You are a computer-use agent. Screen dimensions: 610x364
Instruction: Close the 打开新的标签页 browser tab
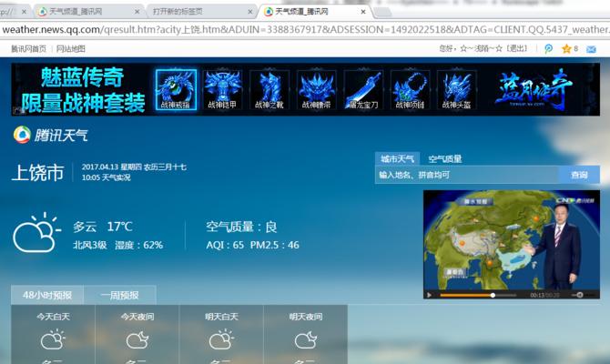pyautogui.click(x=250, y=12)
